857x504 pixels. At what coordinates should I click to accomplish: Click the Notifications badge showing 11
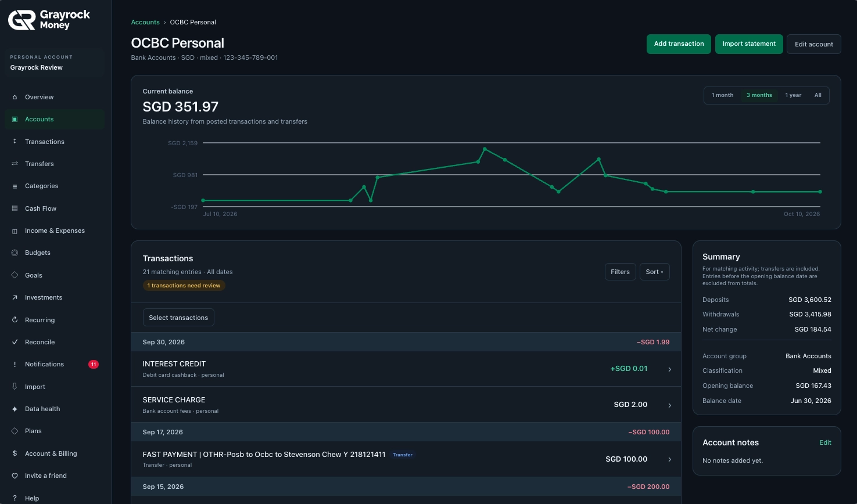[x=94, y=364]
